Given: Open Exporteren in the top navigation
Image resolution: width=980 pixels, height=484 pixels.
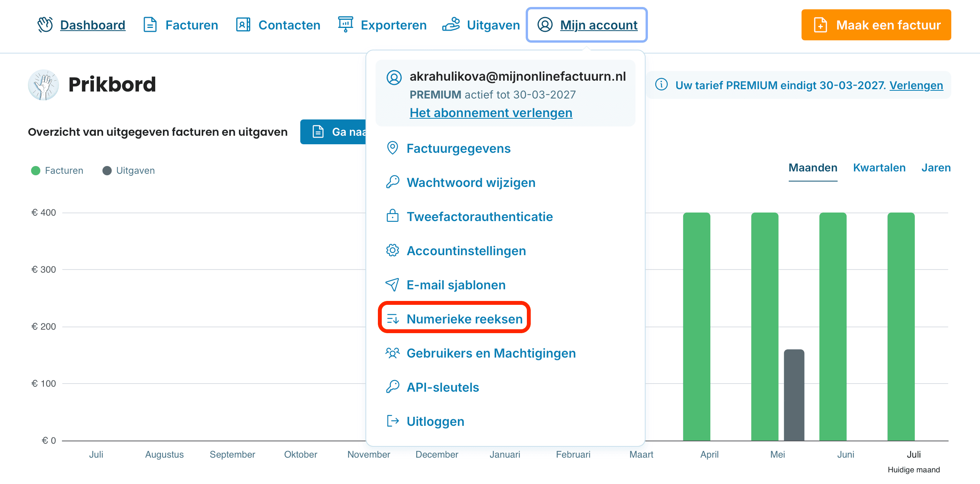Looking at the screenshot, I should point(382,25).
